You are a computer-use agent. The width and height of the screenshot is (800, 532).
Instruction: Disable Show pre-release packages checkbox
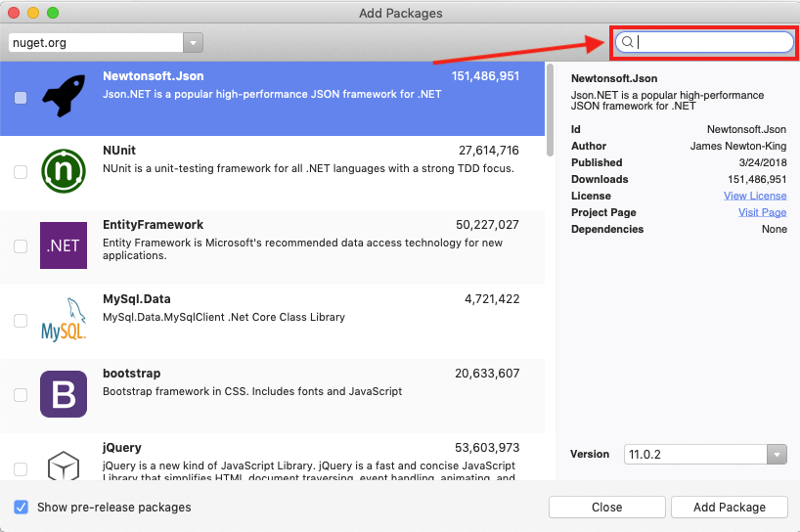(22, 508)
